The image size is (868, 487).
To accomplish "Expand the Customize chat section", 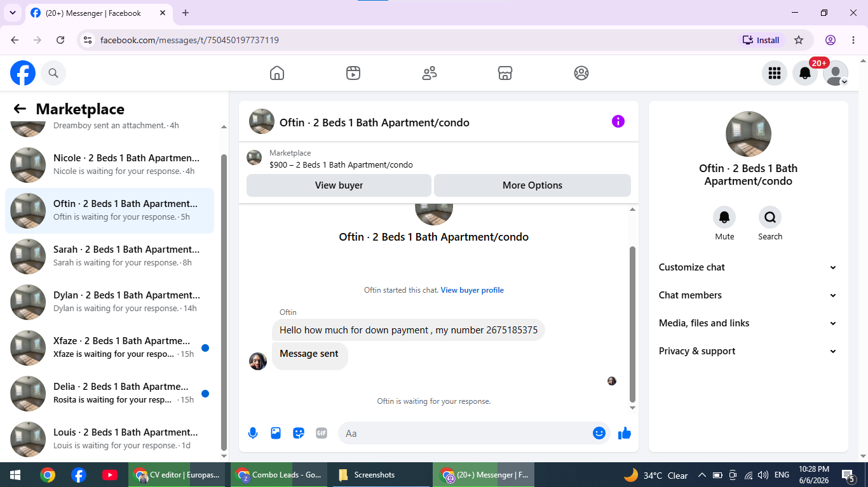I will click(x=749, y=267).
